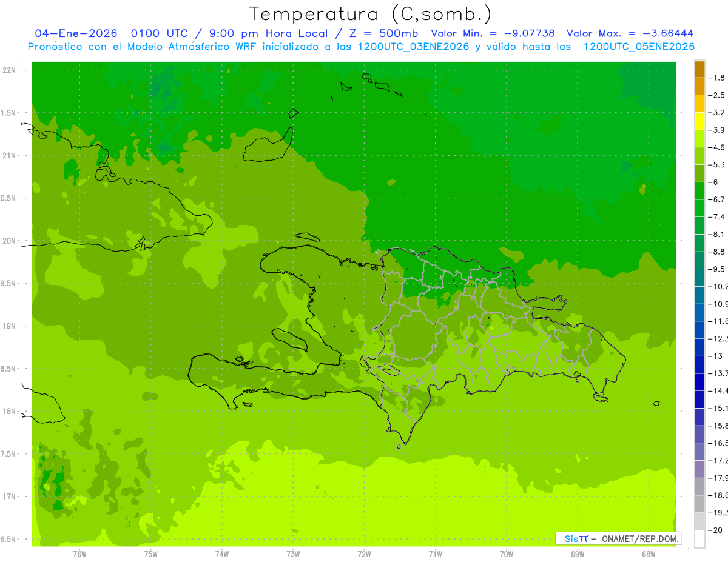This screenshot has height=562, width=728.
Task: Click the "Valor Max. = -3.66444" text
Action: pyautogui.click(x=630, y=33)
